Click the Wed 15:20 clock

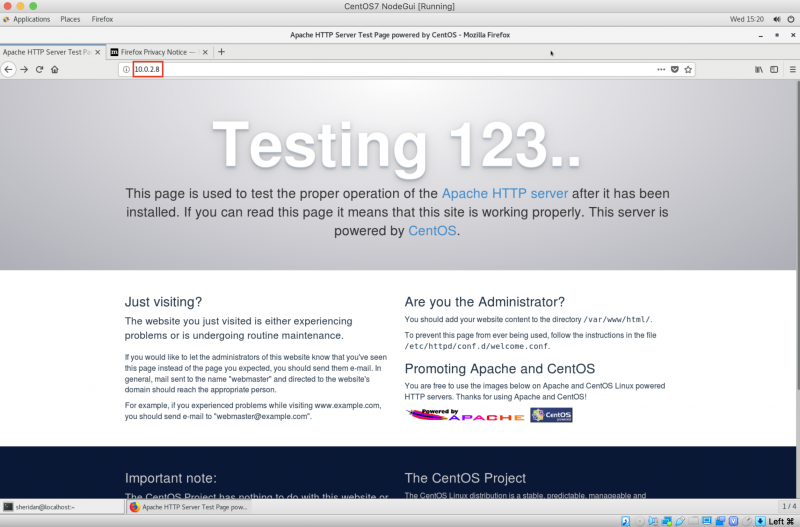click(746, 19)
